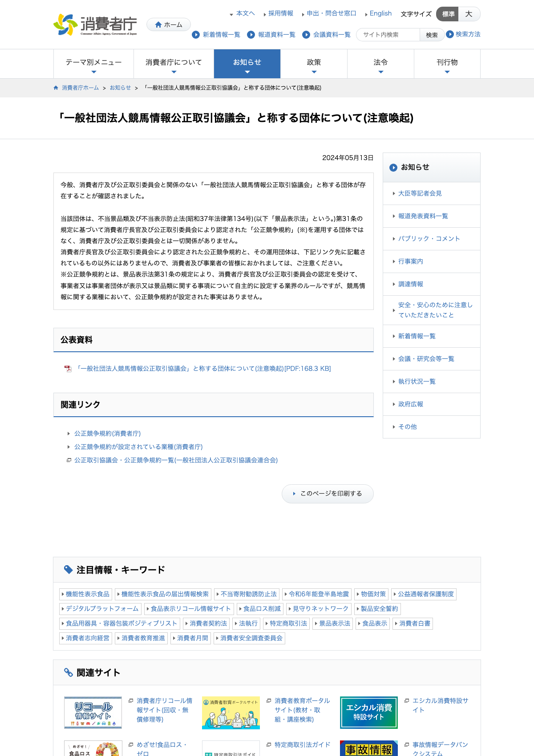Click the circle arrow icon in お知らせ sidebar heading
Screen dimensions: 534x756
(393, 168)
